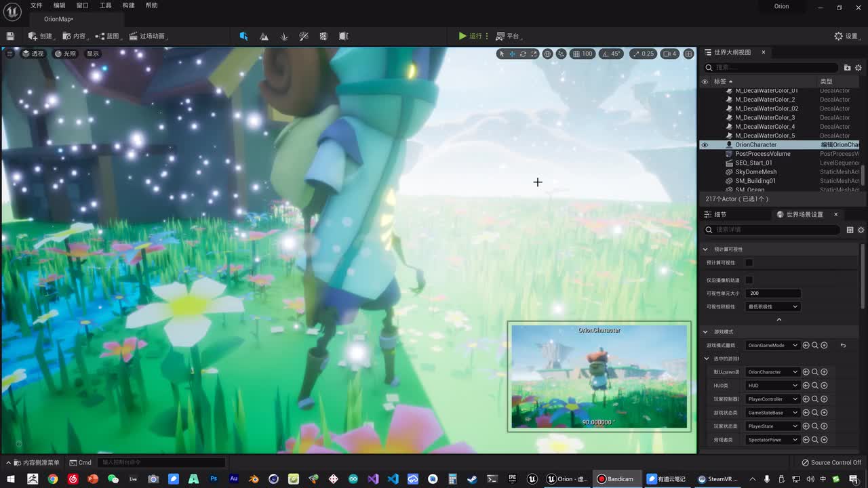Open the 过场动画 (Cinematics) dropdown
The width and height of the screenshot is (868, 488).
click(x=146, y=36)
